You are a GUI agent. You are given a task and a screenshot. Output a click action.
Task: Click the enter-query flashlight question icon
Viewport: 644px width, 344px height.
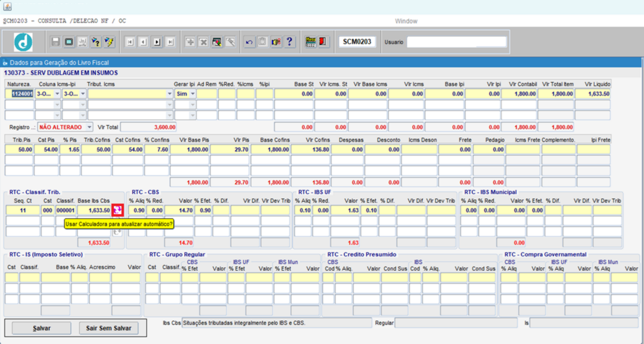click(96, 42)
